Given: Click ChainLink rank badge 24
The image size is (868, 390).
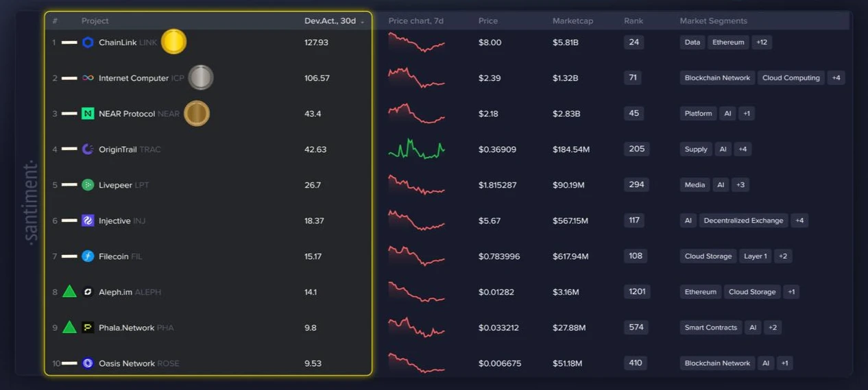Looking at the screenshot, I should (x=634, y=42).
